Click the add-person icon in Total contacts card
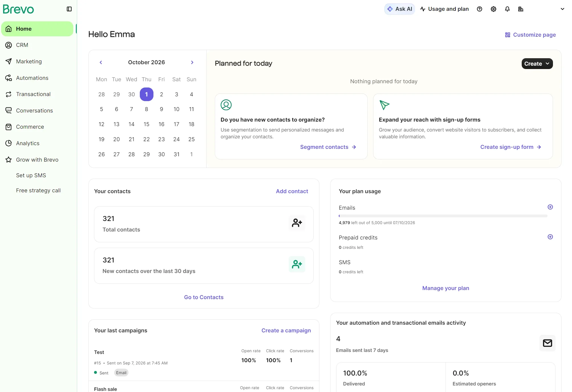The width and height of the screenshot is (572, 392). click(297, 223)
